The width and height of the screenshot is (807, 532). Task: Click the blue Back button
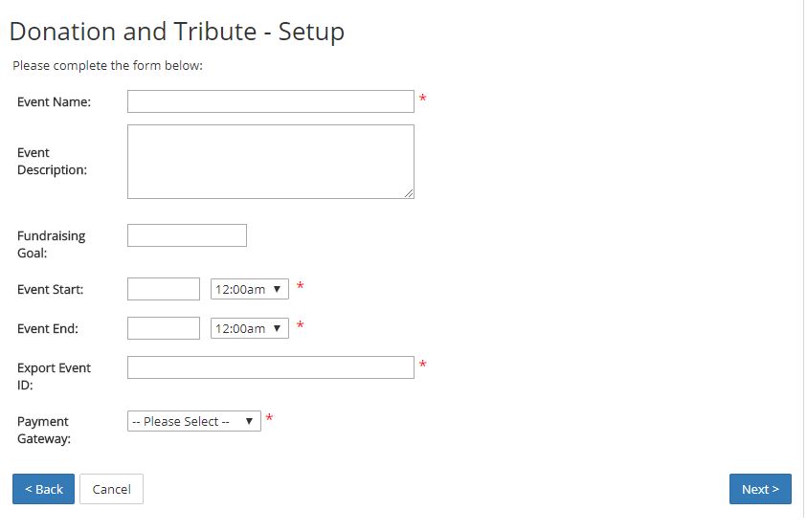point(43,489)
